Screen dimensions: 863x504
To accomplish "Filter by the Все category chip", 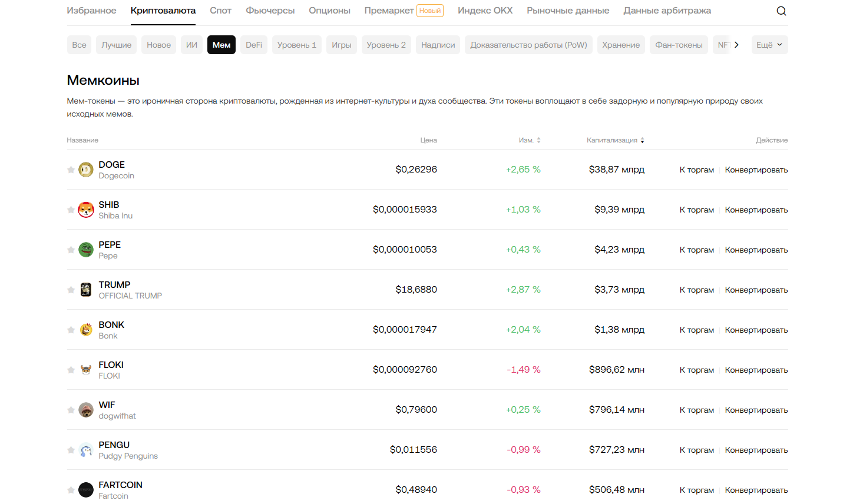I will 79,45.
